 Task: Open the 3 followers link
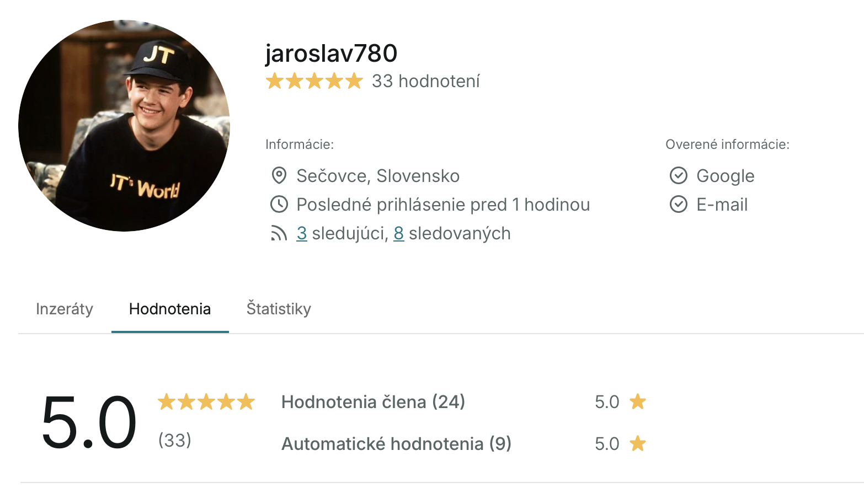pyautogui.click(x=301, y=234)
